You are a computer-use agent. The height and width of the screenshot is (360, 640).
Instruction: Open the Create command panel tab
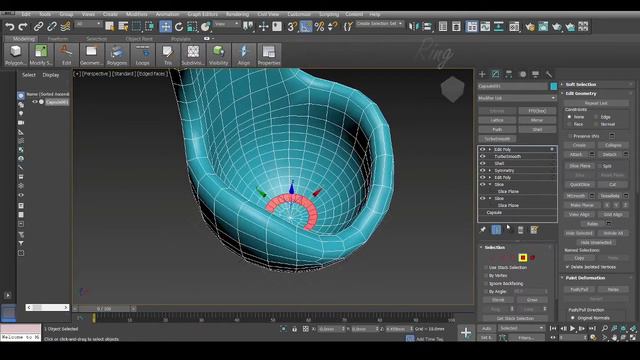(482, 74)
